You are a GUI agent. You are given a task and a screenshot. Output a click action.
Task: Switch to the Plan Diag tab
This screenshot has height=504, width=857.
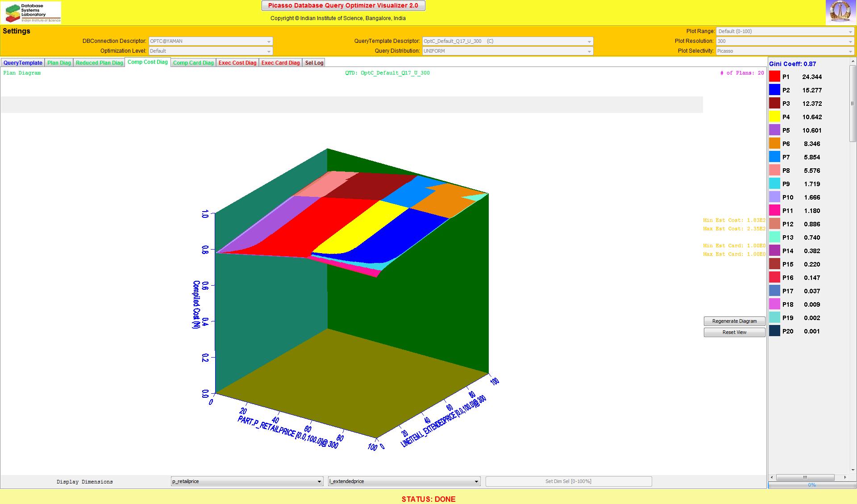(59, 63)
